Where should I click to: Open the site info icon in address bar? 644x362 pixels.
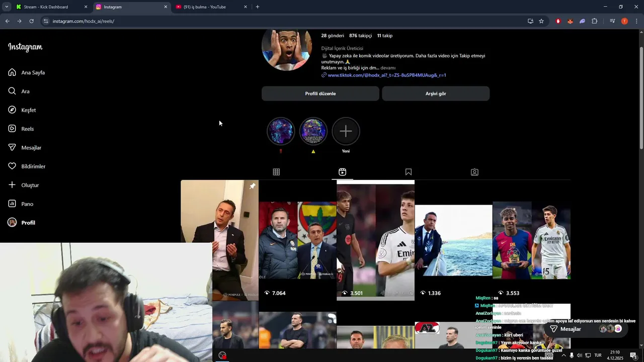[46, 21]
